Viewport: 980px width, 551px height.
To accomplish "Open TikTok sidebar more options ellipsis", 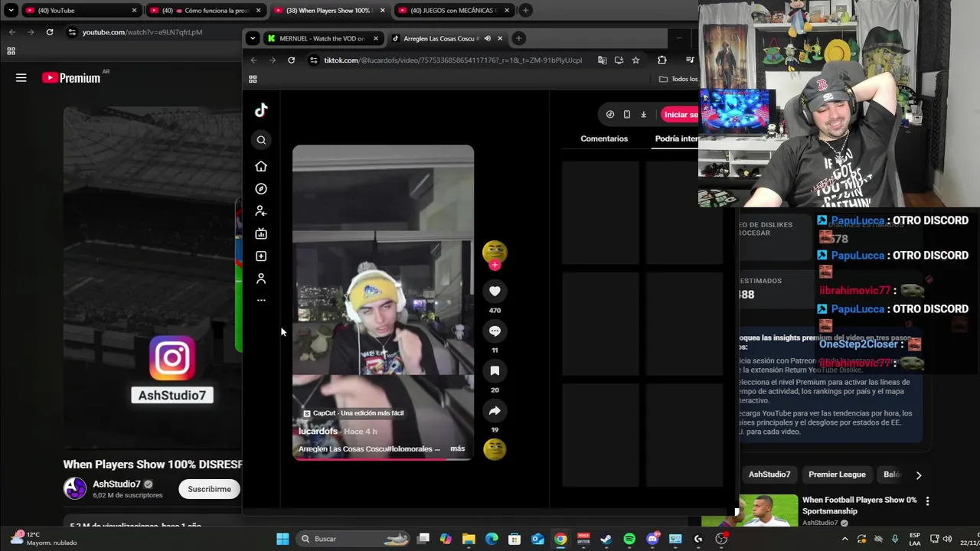I will tap(261, 300).
